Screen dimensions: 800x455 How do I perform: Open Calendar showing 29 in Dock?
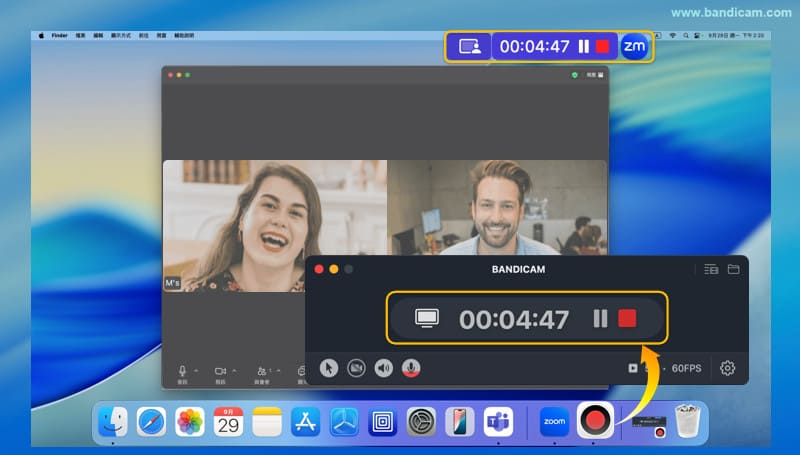click(228, 422)
